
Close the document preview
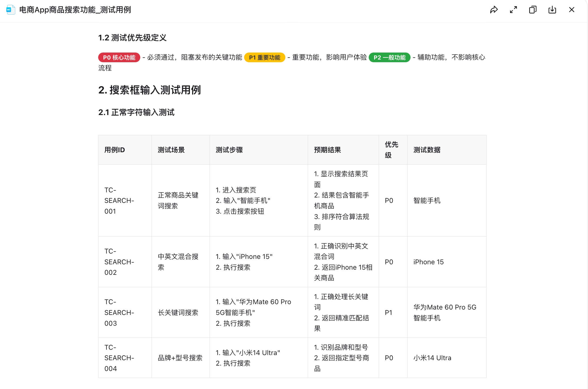coord(572,10)
